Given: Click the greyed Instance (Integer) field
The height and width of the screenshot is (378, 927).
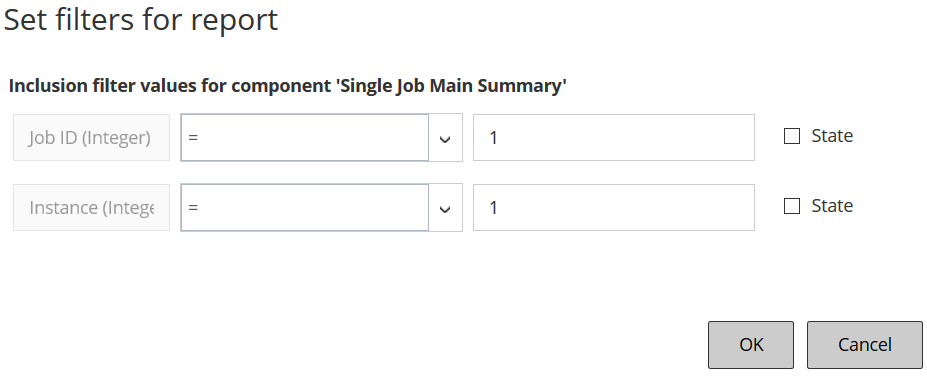Looking at the screenshot, I should coord(92,208).
